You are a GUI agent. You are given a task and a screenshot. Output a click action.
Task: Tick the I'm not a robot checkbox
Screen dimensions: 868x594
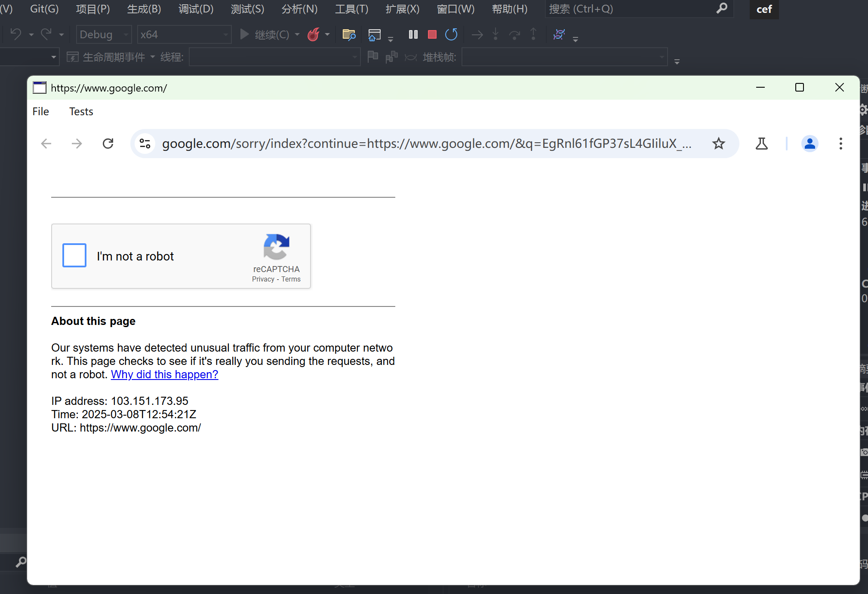pyautogui.click(x=74, y=255)
